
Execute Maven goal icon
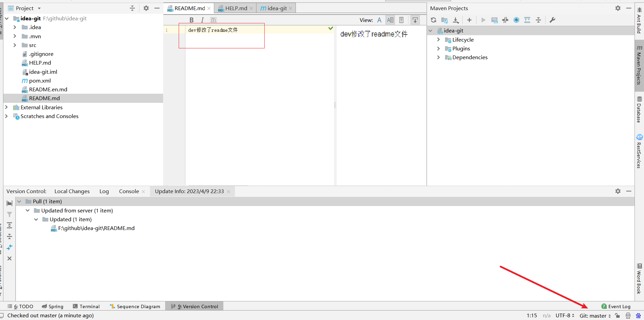[494, 20]
